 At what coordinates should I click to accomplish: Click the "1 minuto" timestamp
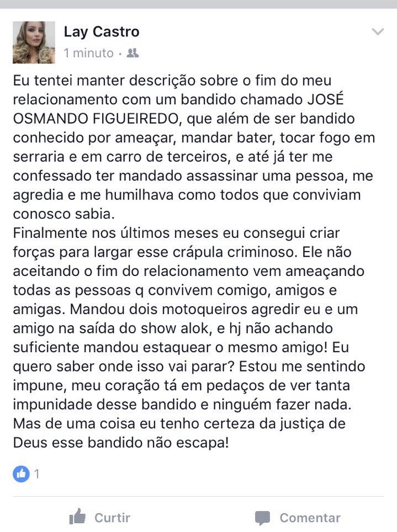pyautogui.click(x=89, y=54)
